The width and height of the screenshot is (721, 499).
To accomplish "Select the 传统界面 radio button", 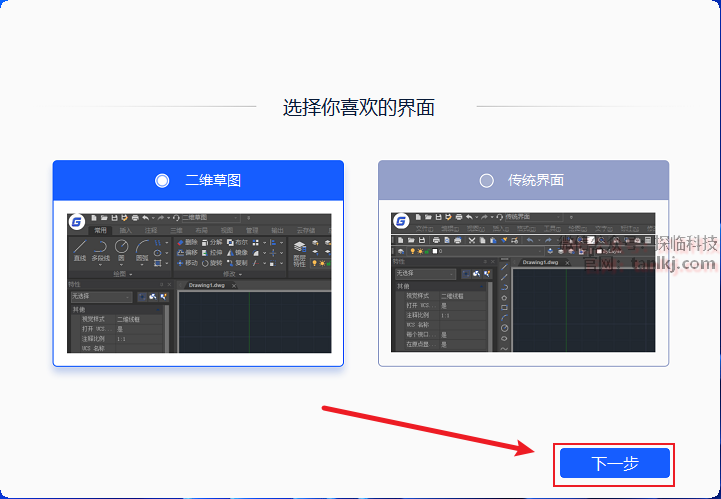I will pos(486,180).
